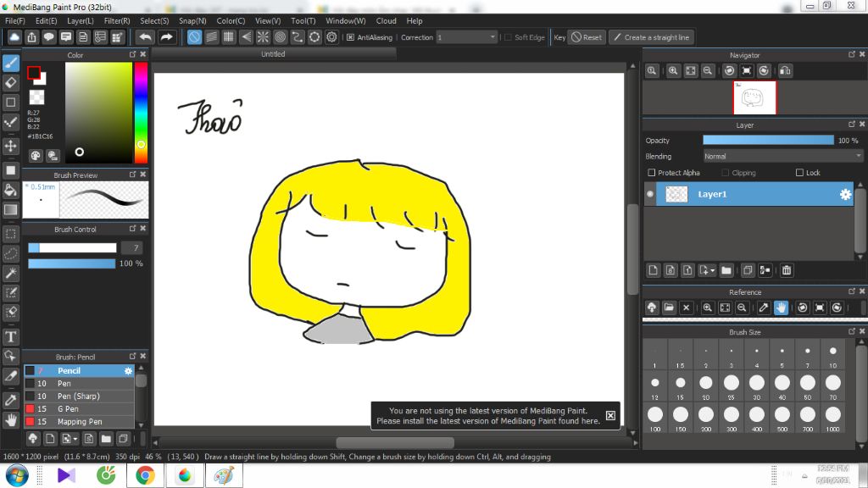The image size is (868, 488).
Task: Pick the Bucket fill tool
Action: pos(10,191)
